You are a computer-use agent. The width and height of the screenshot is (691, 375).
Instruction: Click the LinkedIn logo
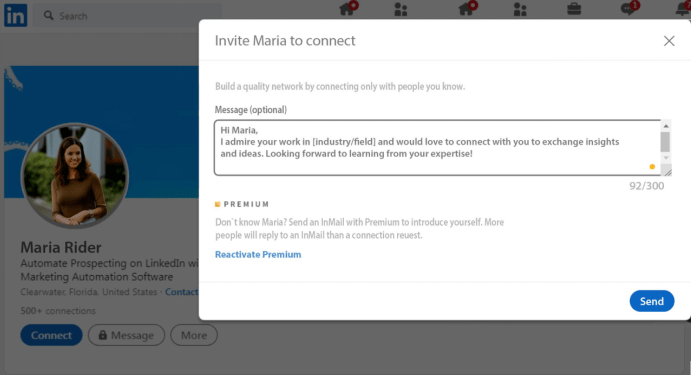click(15, 15)
